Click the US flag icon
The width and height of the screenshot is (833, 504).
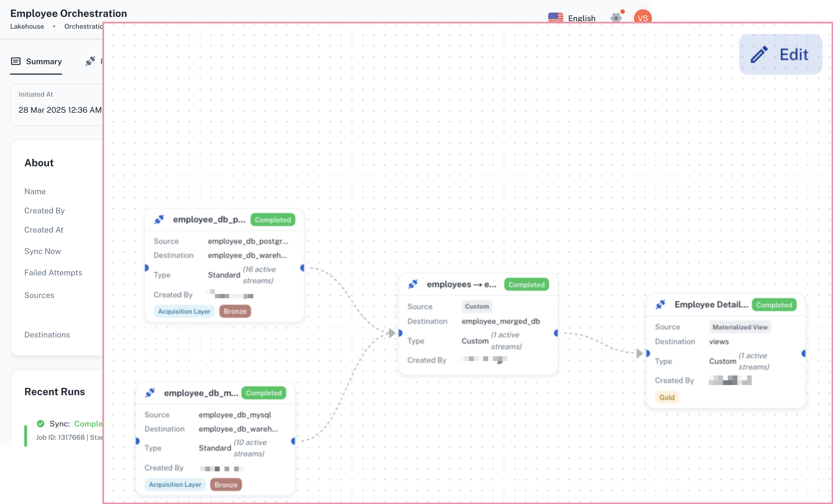point(556,17)
